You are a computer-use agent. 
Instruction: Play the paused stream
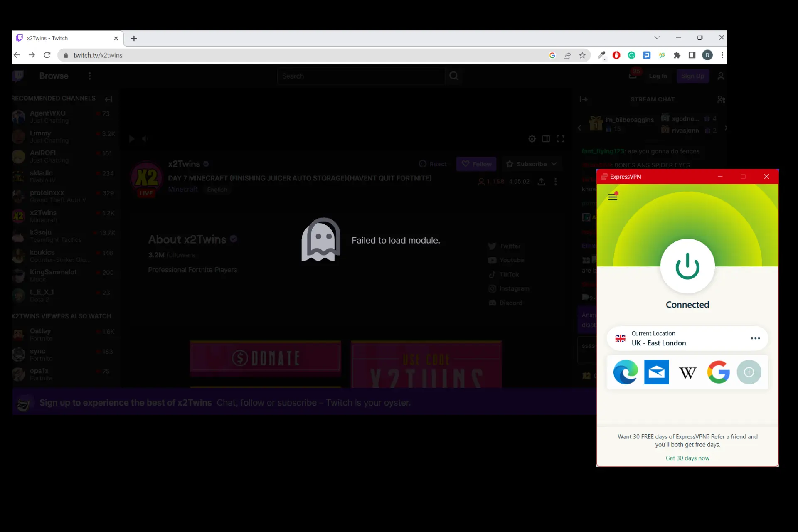click(131, 139)
